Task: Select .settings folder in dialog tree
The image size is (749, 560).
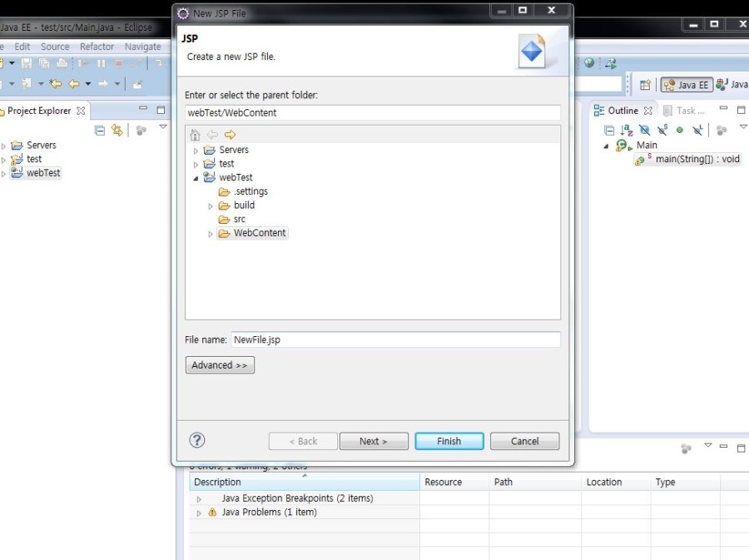Action: [250, 191]
